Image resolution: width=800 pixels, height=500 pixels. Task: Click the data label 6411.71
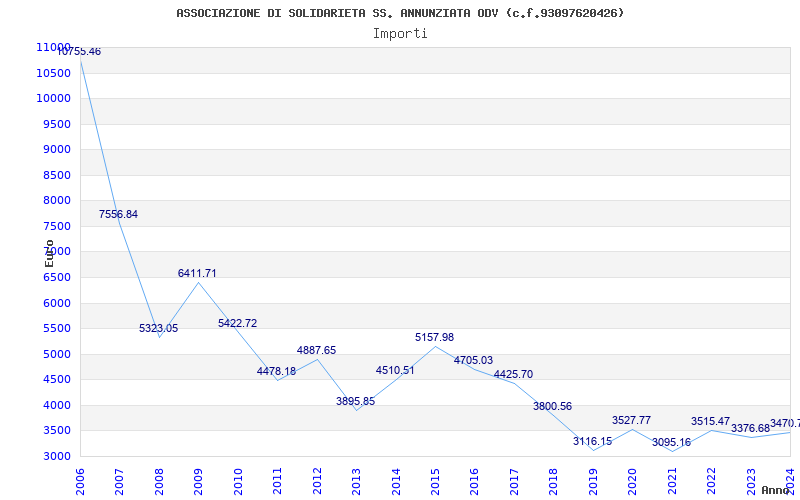click(x=197, y=273)
